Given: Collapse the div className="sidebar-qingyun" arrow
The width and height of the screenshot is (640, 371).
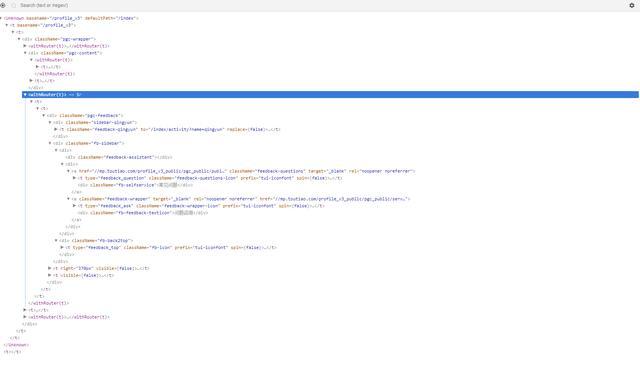Looking at the screenshot, I should click(x=50, y=122).
